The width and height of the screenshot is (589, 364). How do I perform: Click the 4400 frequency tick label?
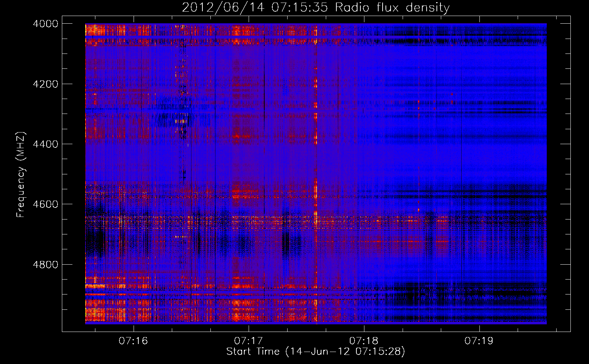[x=46, y=144]
